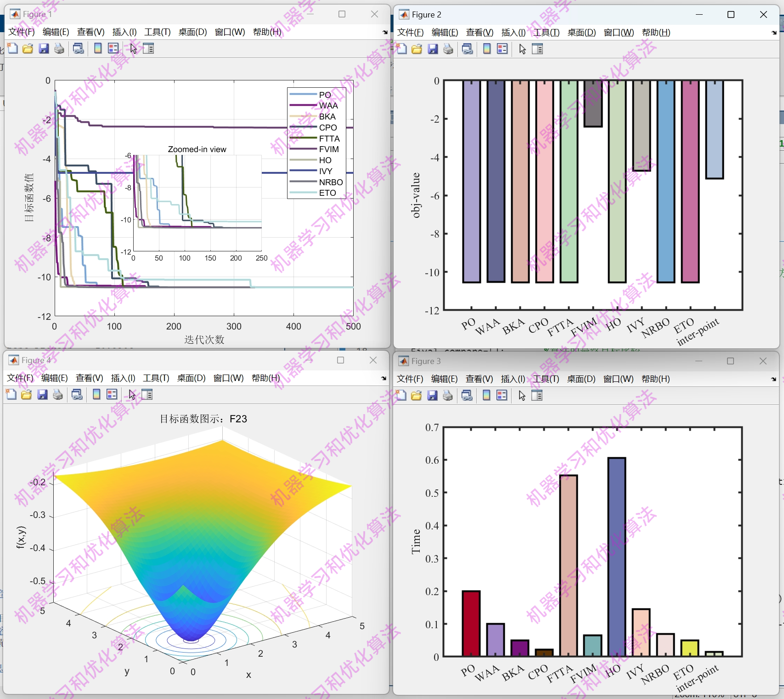Click New Figure icon in Figure 4 toolbar
Screen dimensions: 784x699
pyautogui.click(x=11, y=394)
